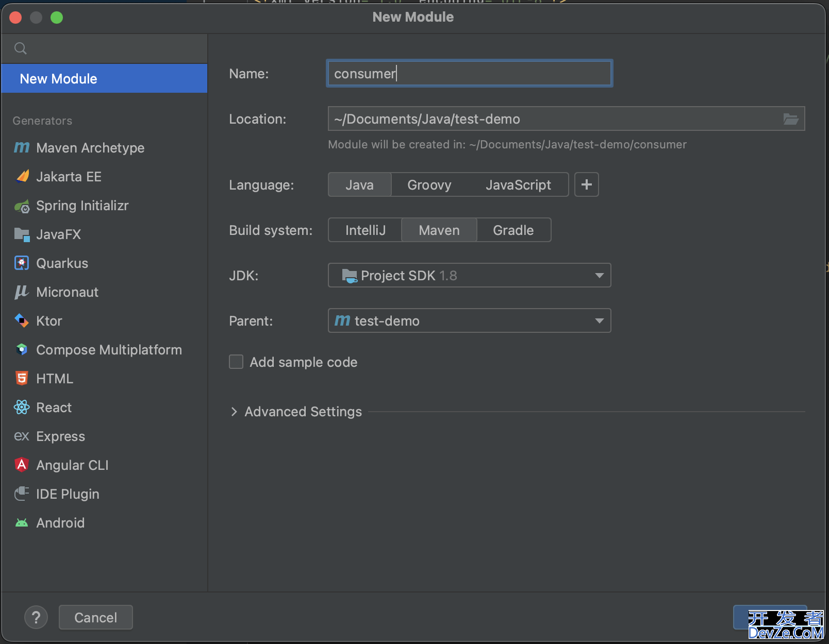Choose Gradle build system
The width and height of the screenshot is (829, 644).
(x=513, y=230)
